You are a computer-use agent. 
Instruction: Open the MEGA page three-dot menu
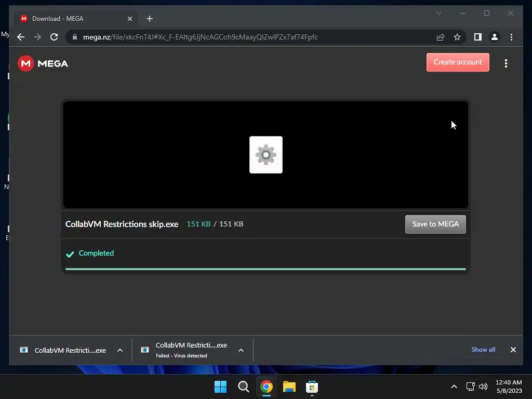pos(506,63)
